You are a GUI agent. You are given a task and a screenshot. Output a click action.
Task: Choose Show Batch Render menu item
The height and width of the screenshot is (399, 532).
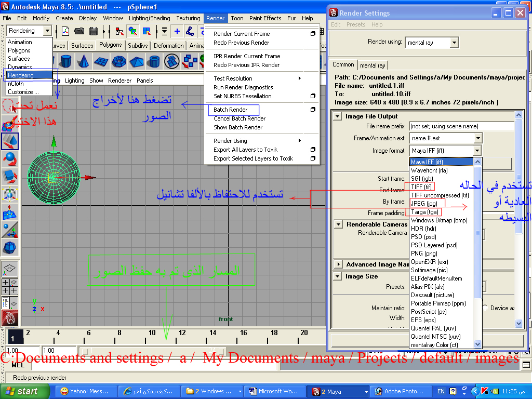(238, 127)
